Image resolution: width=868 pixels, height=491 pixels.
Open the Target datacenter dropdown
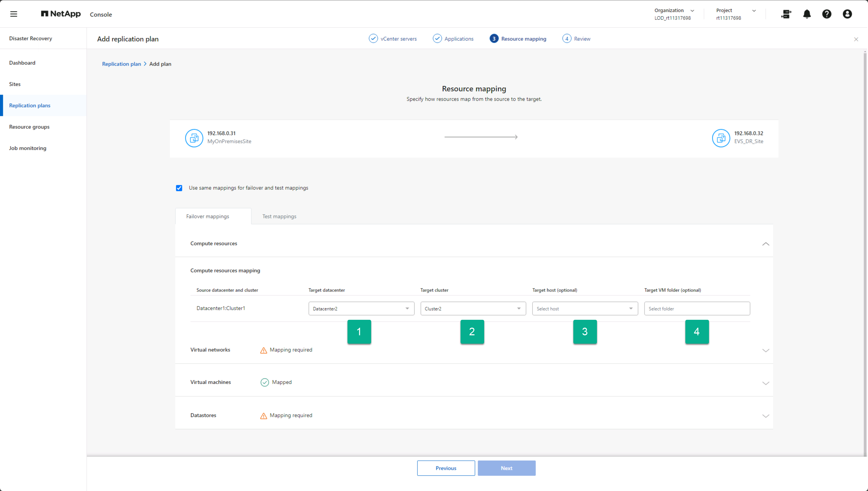(x=361, y=309)
